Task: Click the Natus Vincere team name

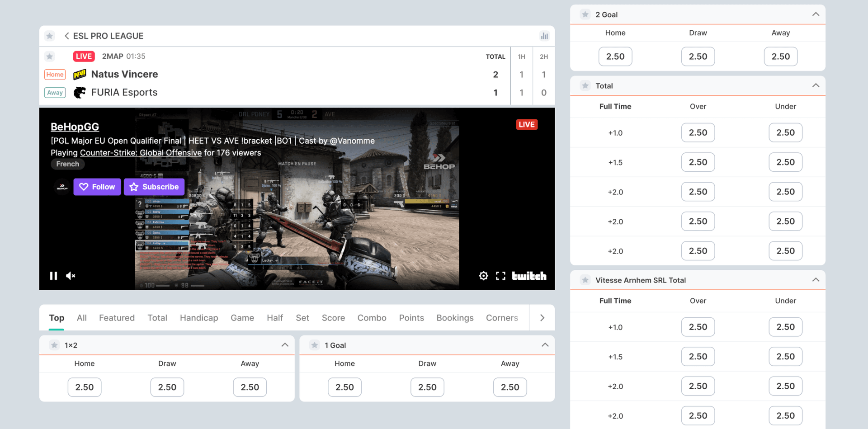Action: (x=125, y=74)
